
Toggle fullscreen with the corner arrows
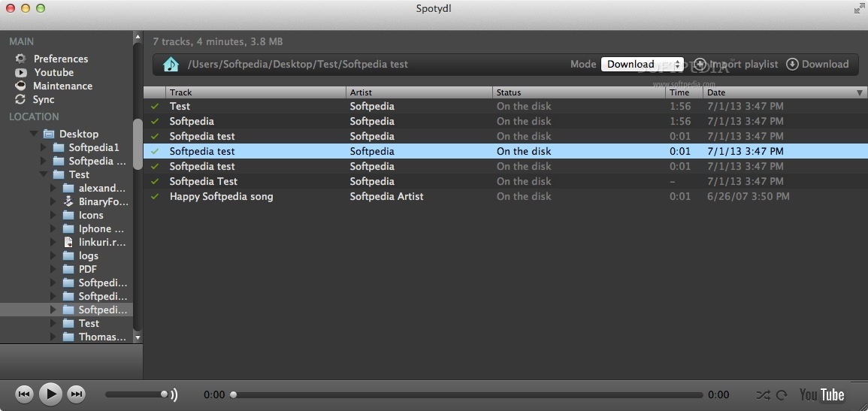[x=859, y=8]
